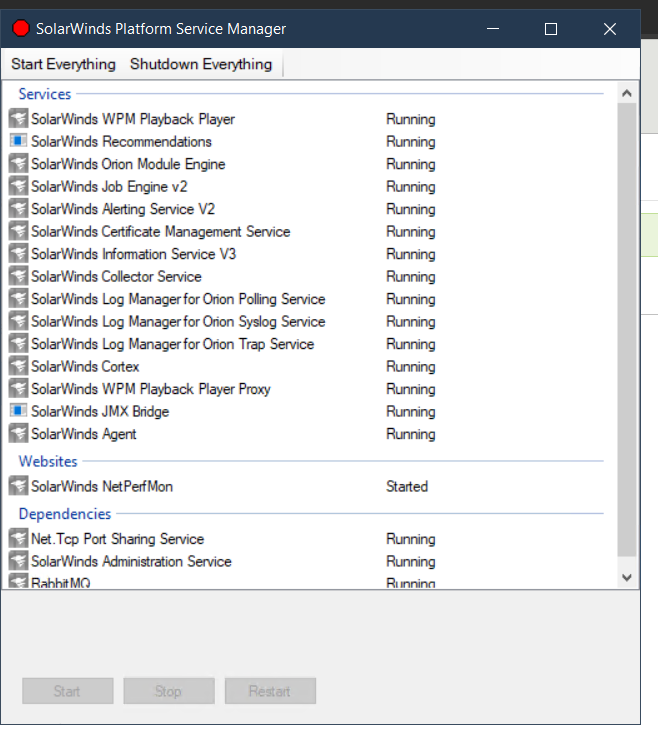Image resolution: width=658 pixels, height=734 pixels.
Task: Click the Restart button
Action: (270, 690)
